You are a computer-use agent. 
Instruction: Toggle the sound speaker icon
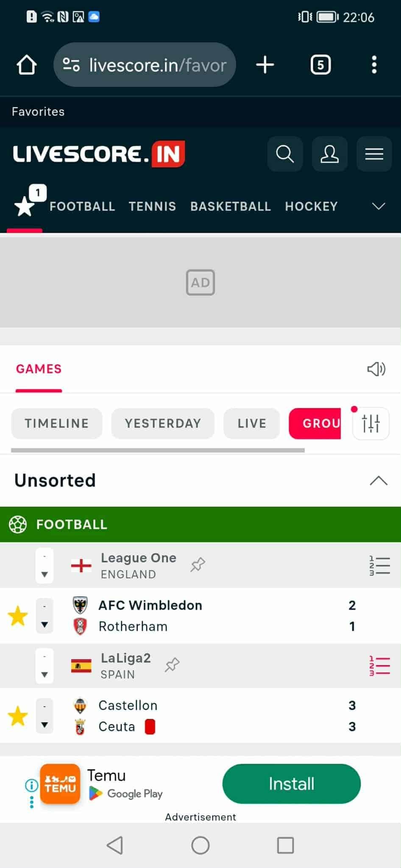pos(376,369)
